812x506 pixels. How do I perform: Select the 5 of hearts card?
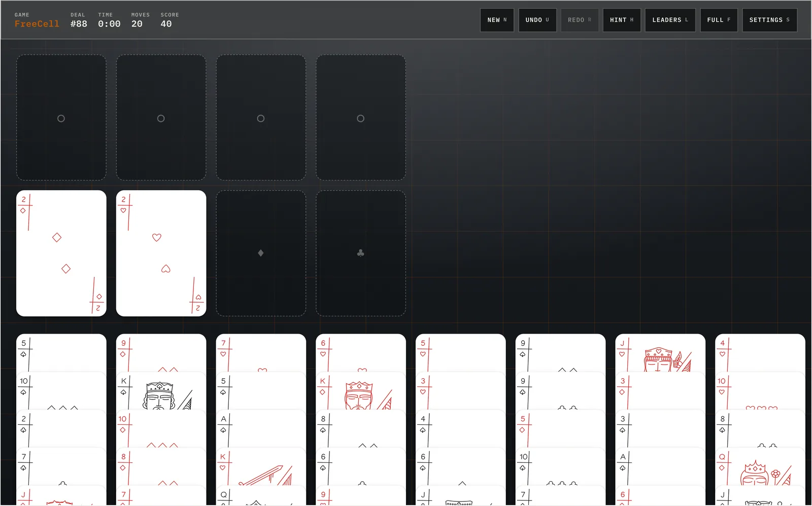[x=461, y=353]
